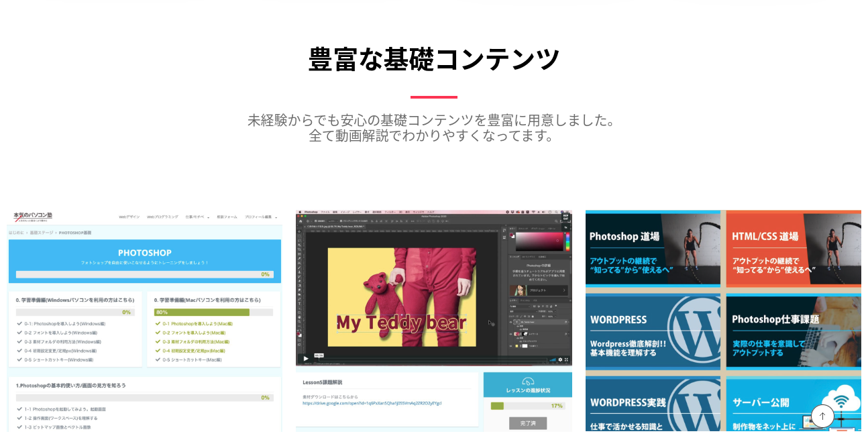Click the 1x playback speed button
The width and height of the screenshot is (868, 448).
click(565, 227)
